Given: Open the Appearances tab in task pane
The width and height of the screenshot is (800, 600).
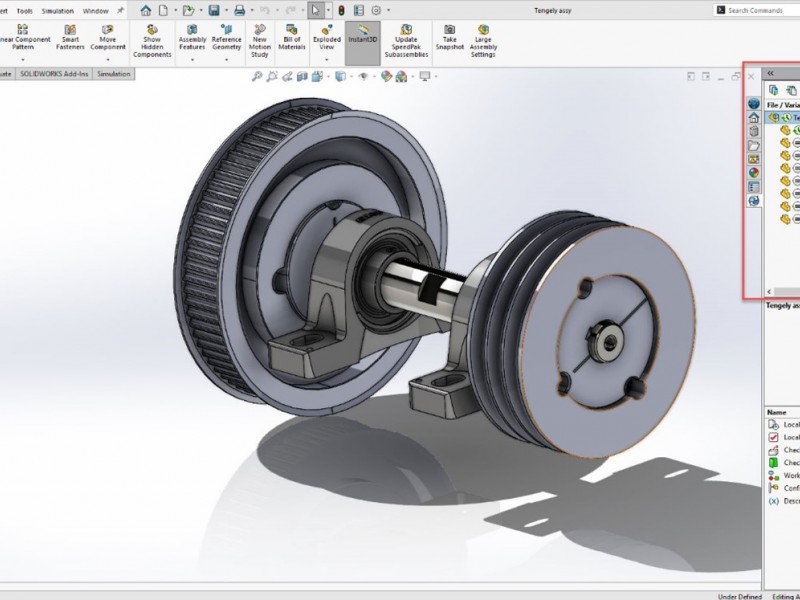Looking at the screenshot, I should coord(754,172).
